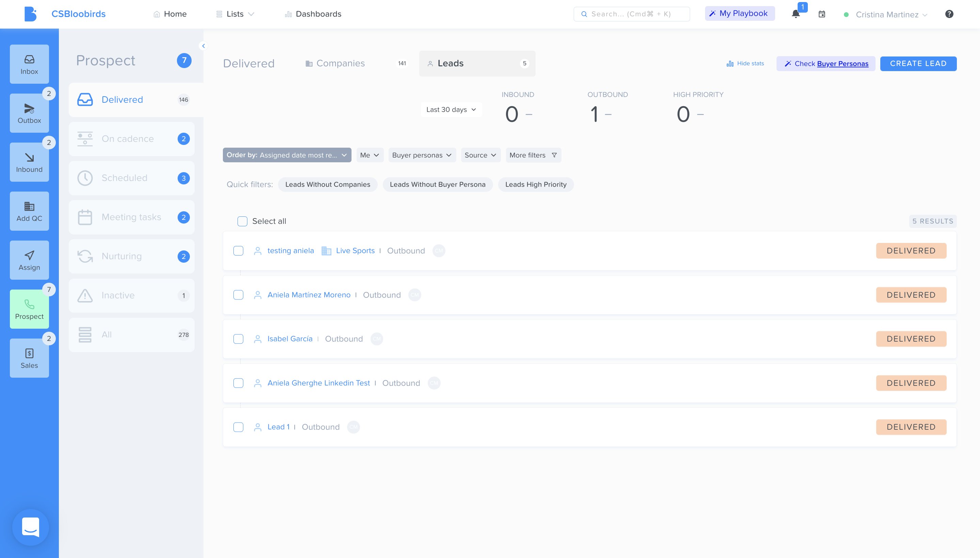Select Delivered in Prospect panel
The height and width of the screenshot is (558, 980).
coord(136,100)
